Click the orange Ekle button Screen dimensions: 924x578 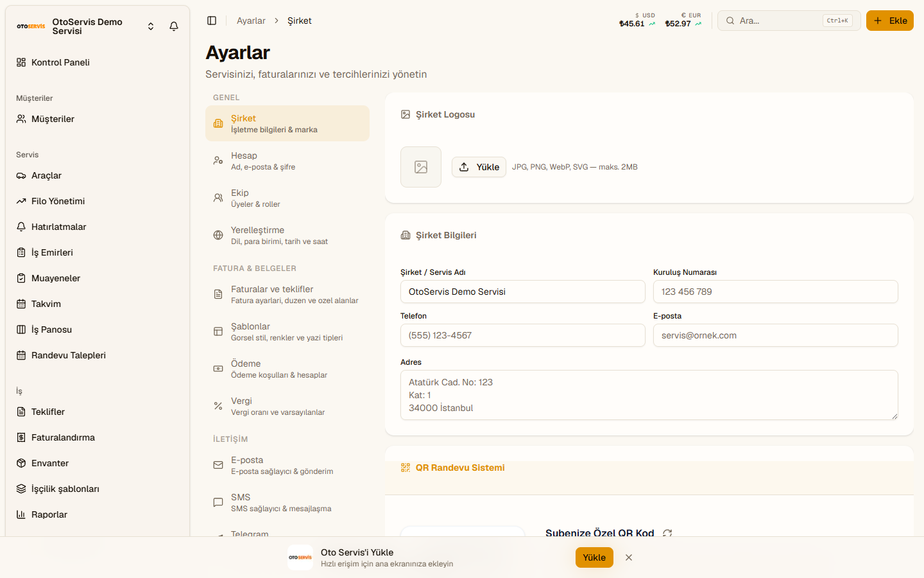pos(889,21)
